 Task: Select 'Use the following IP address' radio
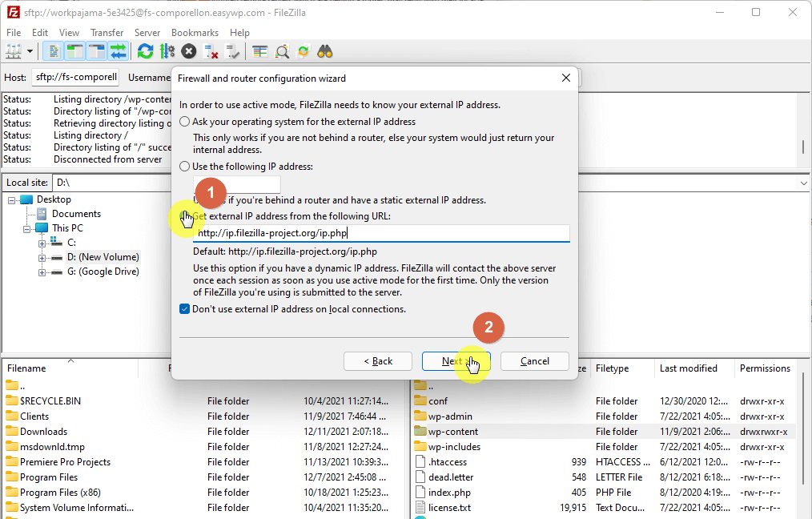184,167
